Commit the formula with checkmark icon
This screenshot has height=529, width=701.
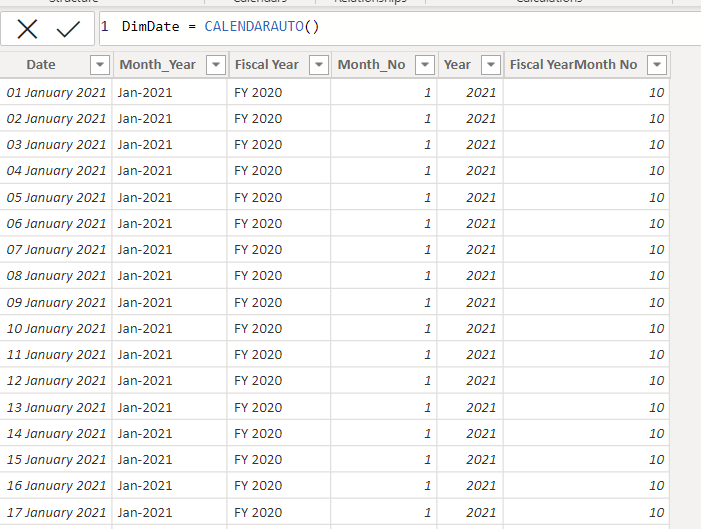pyautogui.click(x=68, y=30)
